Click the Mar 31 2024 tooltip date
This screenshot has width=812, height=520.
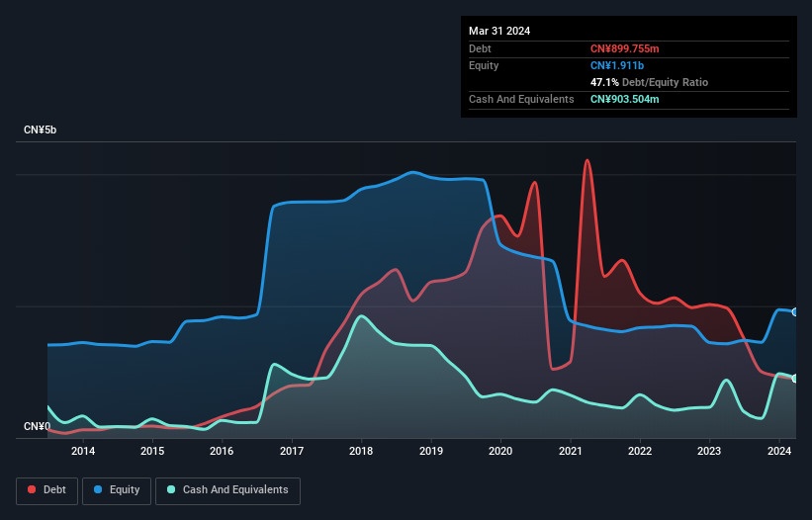pos(499,31)
